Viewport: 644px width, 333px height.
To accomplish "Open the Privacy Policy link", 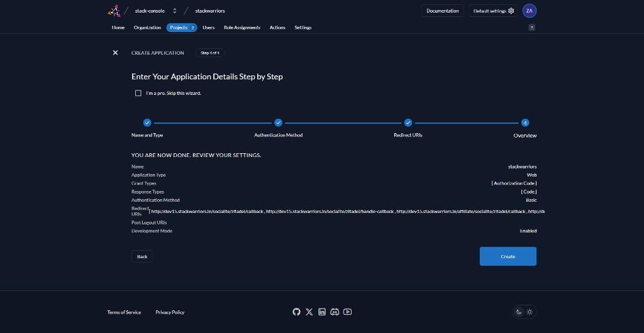I will point(170,312).
